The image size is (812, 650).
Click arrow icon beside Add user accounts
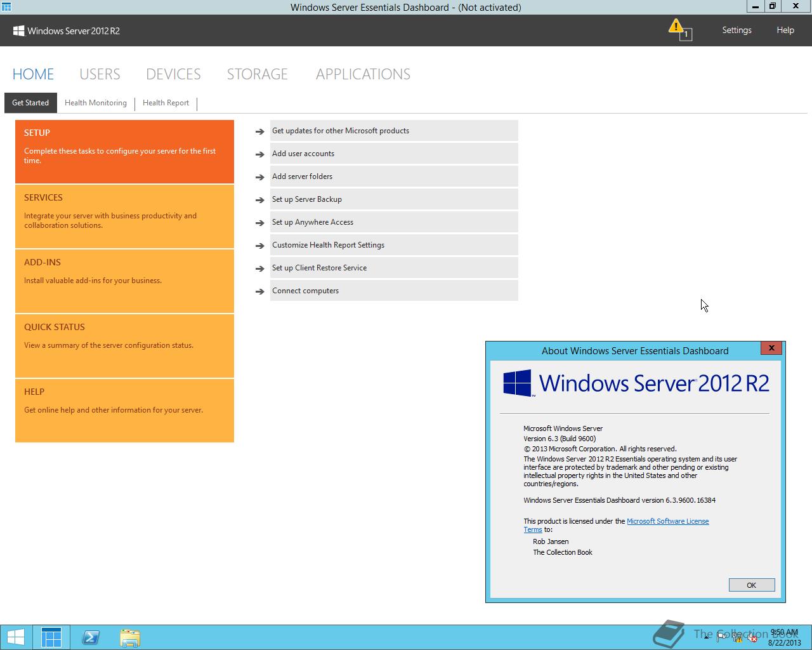259,154
